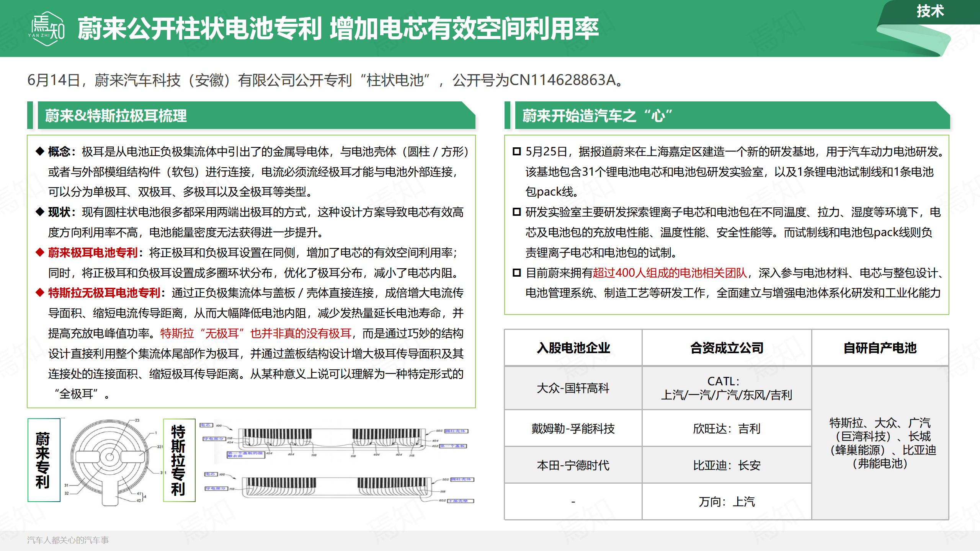Click square marker before 目前蔚来拥有
Image resolution: width=980 pixels, height=551 pixels.
517,273
